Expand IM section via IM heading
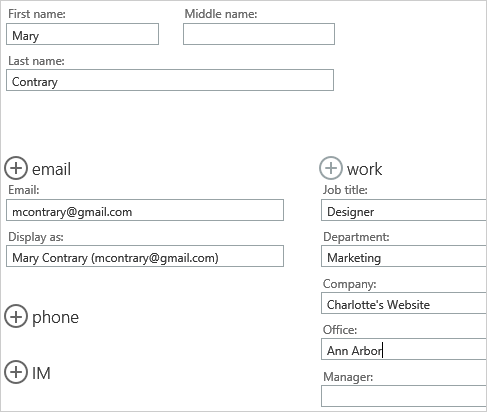 pyautogui.click(x=41, y=373)
